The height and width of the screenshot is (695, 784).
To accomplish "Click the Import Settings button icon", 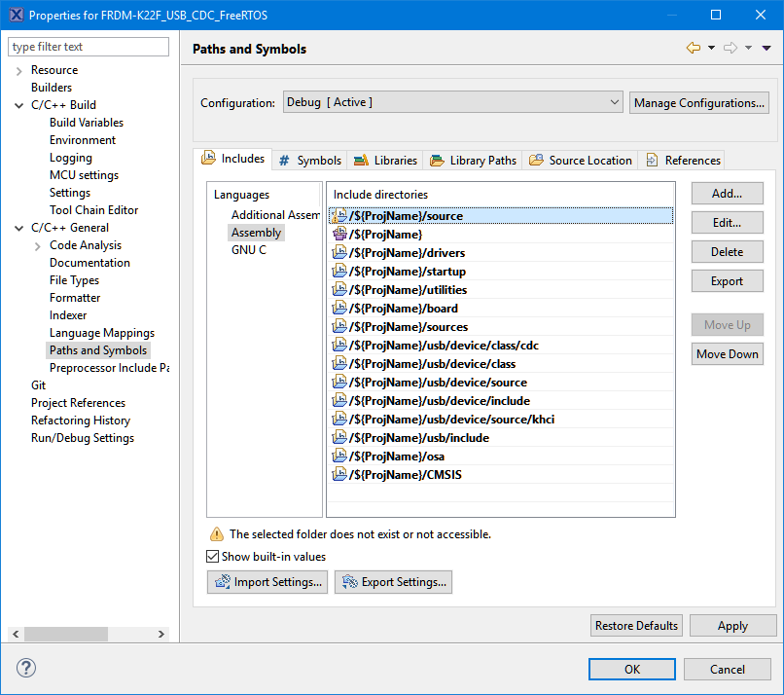I will pyautogui.click(x=222, y=582).
